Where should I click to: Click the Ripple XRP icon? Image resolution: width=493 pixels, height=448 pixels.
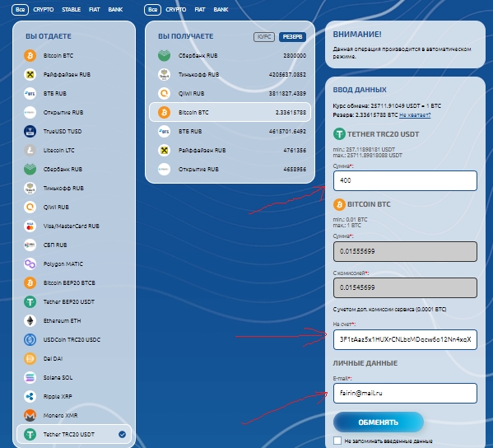[x=30, y=396]
